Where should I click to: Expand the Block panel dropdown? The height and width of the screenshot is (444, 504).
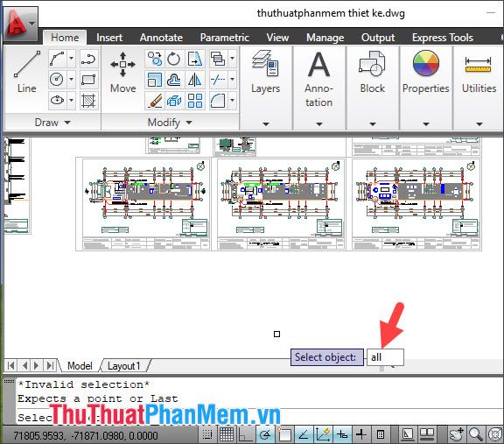373,123
